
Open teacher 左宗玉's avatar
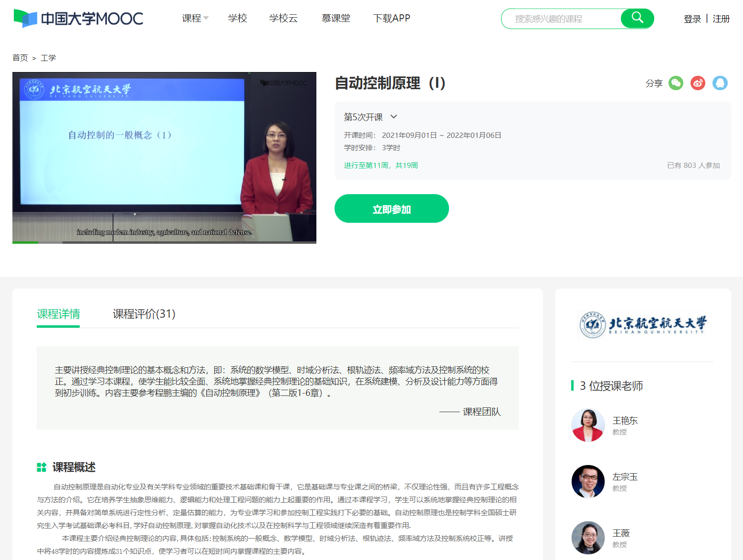tap(588, 481)
